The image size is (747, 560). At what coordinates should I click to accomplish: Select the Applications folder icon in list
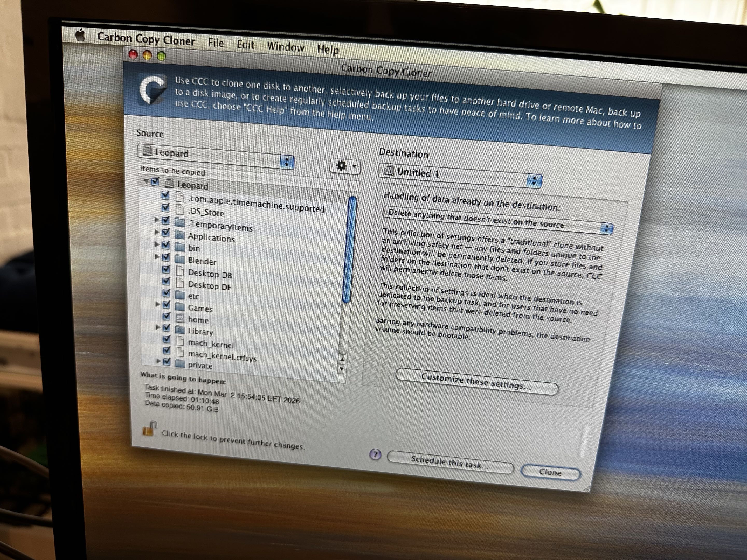tap(180, 234)
